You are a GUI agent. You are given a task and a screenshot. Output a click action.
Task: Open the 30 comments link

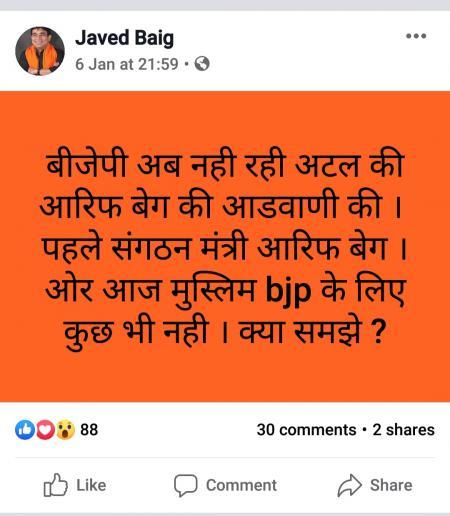(x=306, y=430)
